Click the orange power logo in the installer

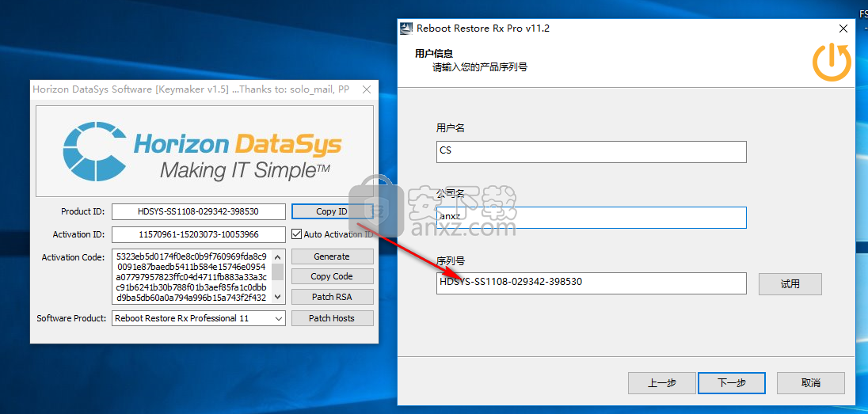pyautogui.click(x=832, y=63)
